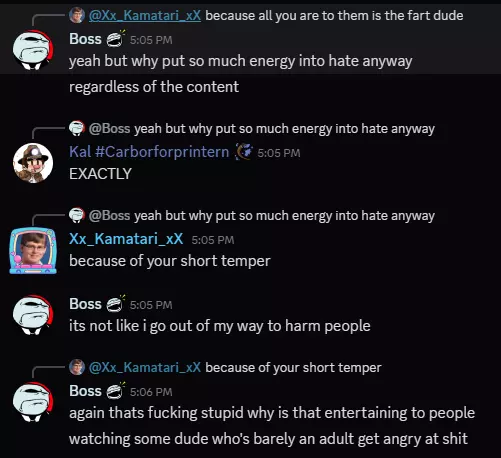
Task: Click Boss's avatar on the first message
Action: (x=33, y=50)
